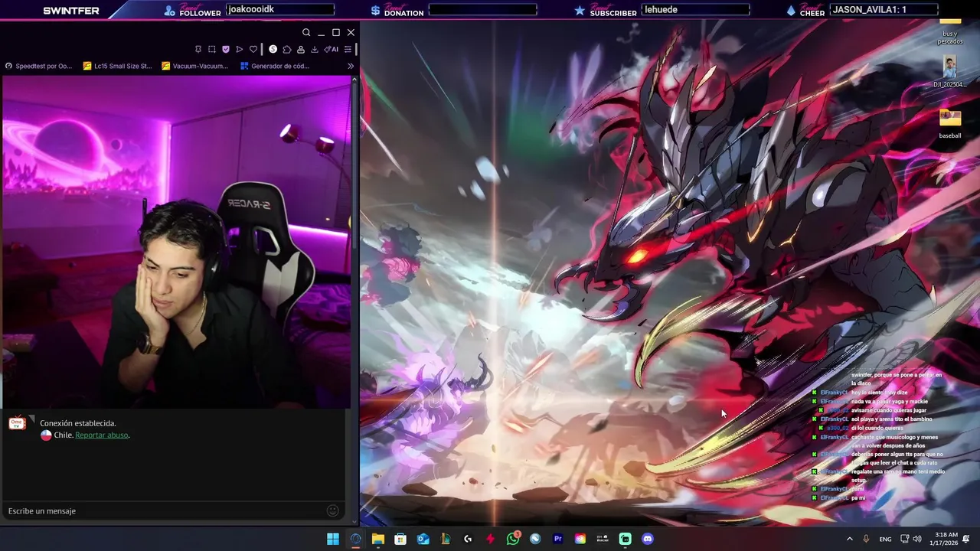Screen dimensions: 980x551
Task: Click the Ome TV logo in chat
Action: click(17, 423)
